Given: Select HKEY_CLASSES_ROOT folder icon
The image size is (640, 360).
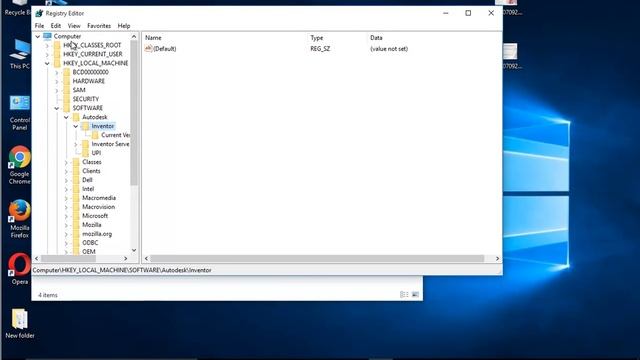Looking at the screenshot, I should 57,45.
